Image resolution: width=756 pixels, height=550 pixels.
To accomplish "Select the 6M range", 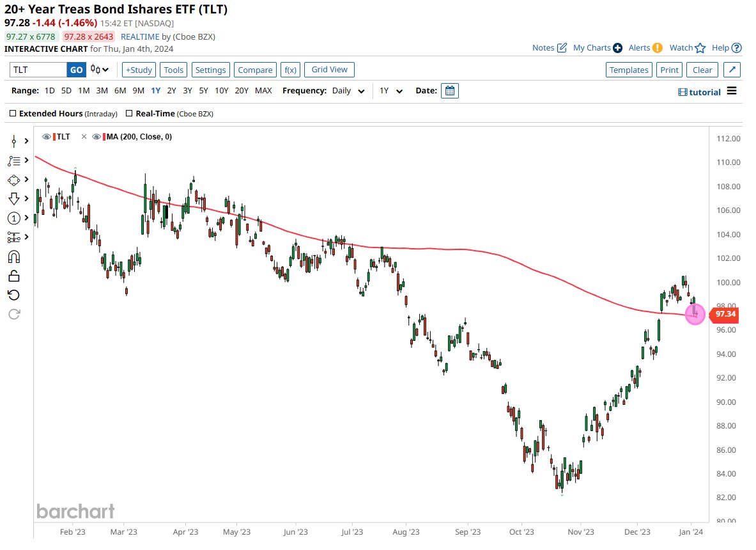I will click(120, 91).
